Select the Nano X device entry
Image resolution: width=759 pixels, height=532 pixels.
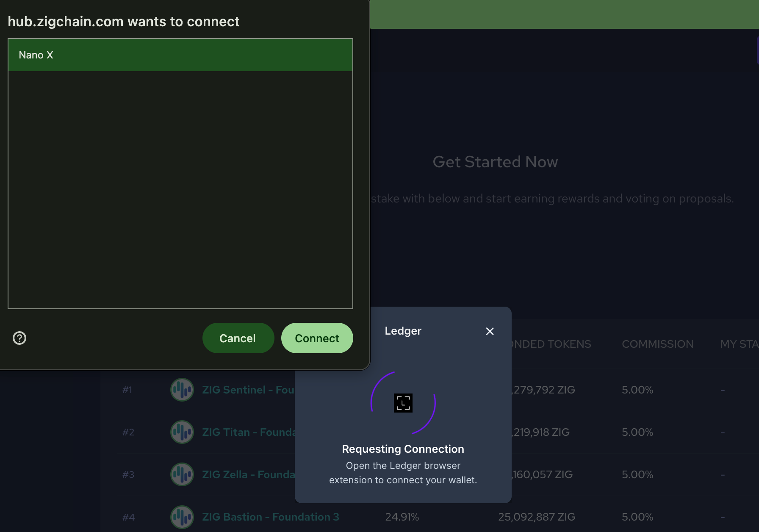(180, 55)
